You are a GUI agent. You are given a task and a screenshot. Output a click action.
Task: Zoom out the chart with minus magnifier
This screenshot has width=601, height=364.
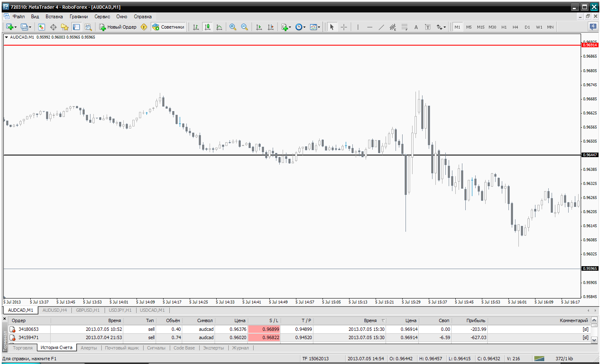pyautogui.click(x=244, y=27)
